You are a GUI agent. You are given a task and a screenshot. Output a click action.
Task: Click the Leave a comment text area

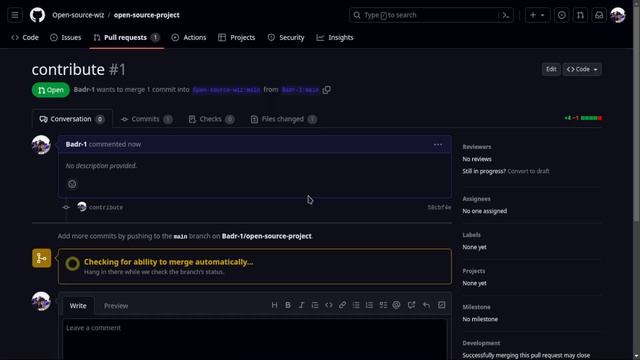(255, 340)
